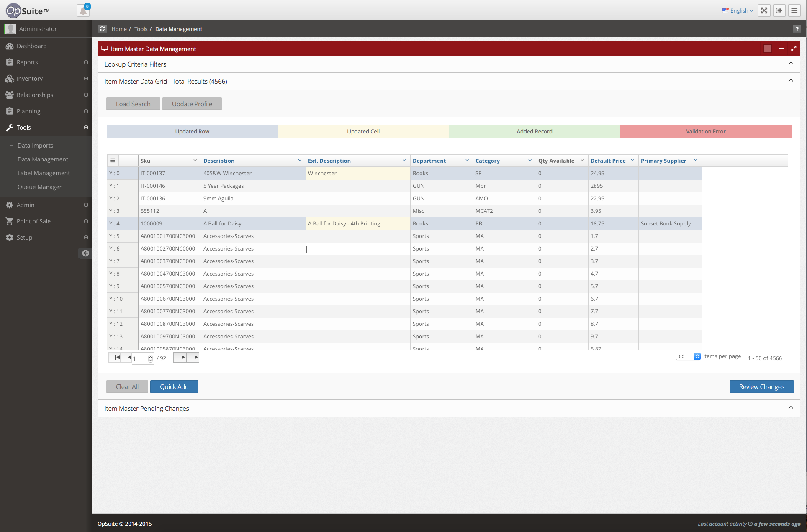807x532 pixels.
Task: Click the Quick Add button
Action: point(174,386)
